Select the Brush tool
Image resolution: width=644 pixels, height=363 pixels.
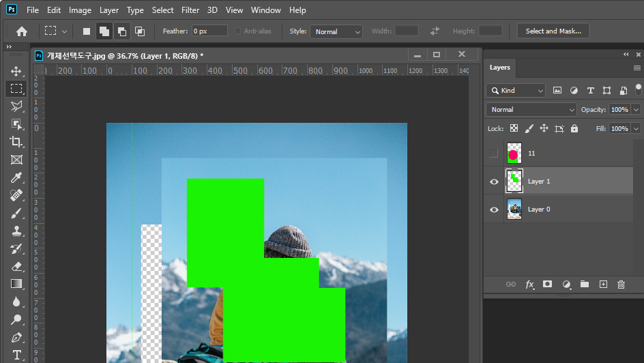click(x=16, y=213)
